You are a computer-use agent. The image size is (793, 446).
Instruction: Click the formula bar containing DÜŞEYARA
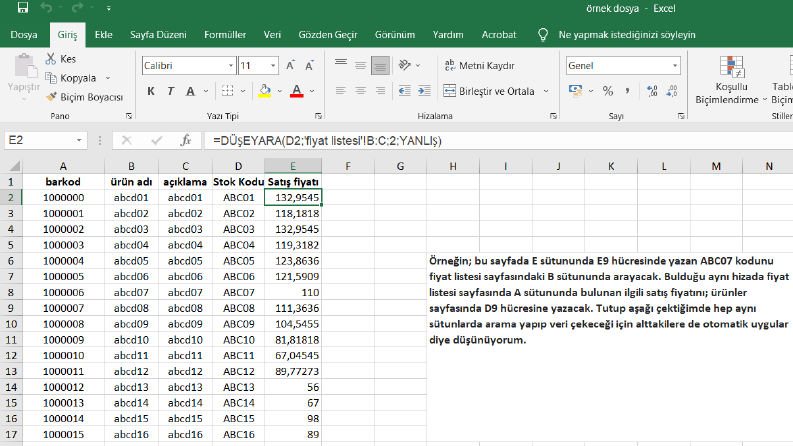click(x=498, y=140)
